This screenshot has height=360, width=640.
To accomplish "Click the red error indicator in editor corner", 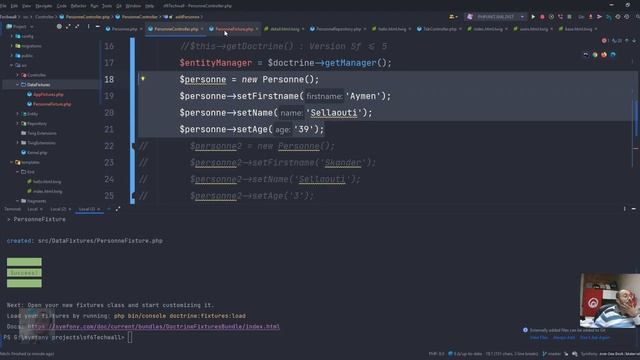I will click(604, 40).
